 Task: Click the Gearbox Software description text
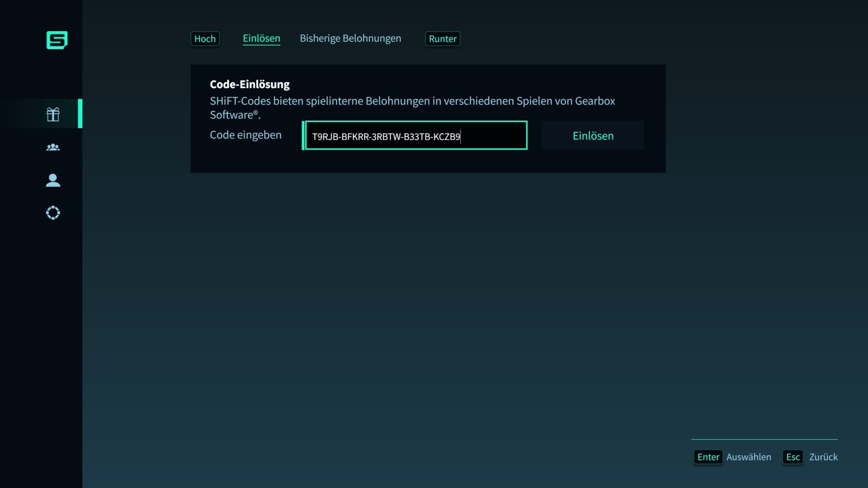412,107
